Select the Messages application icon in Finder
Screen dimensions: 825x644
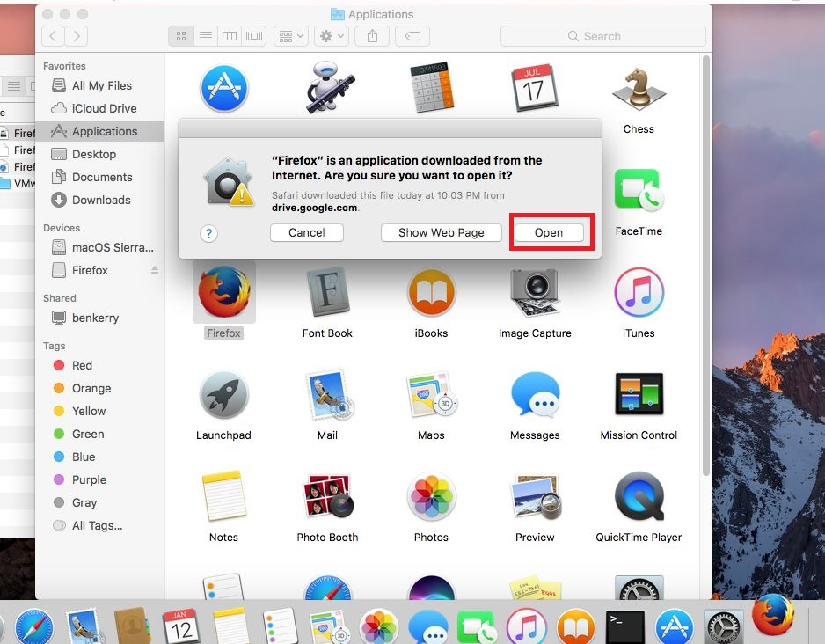coord(535,395)
